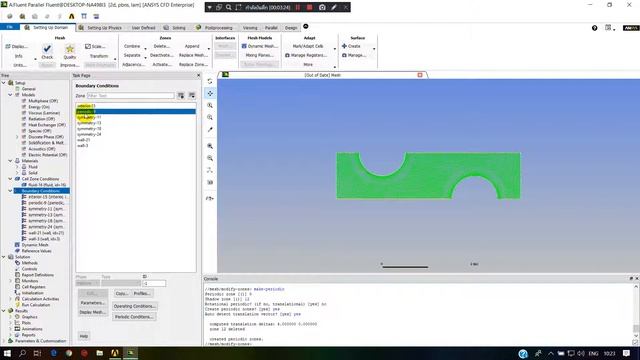640x360 pixels.
Task: Collapse the Results tree node
Action: pos(4,311)
